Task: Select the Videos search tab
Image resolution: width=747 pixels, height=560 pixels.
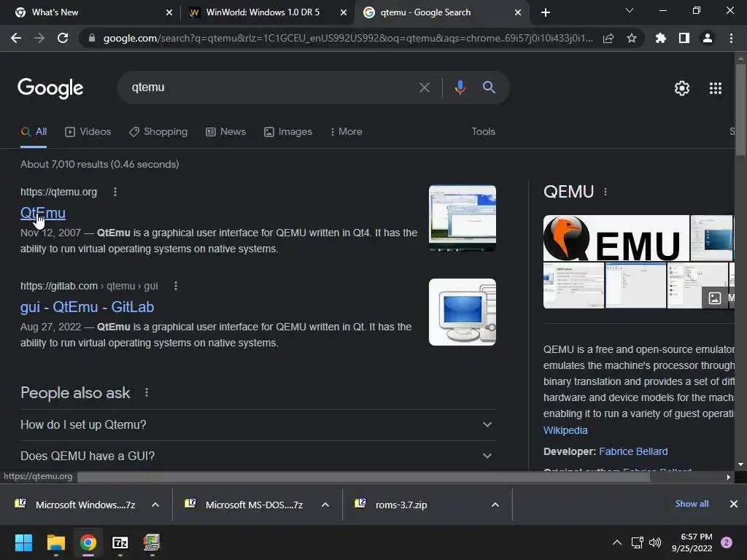Action: coord(88,132)
